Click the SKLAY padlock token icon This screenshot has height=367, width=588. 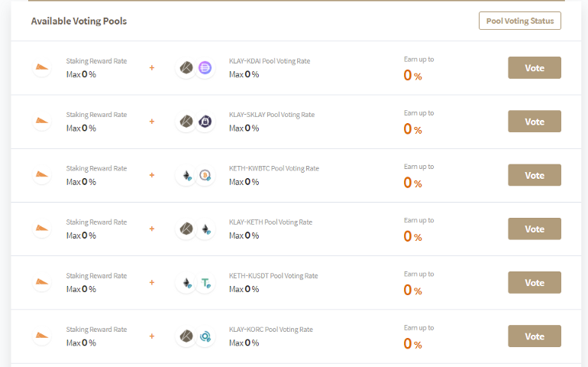pos(205,122)
